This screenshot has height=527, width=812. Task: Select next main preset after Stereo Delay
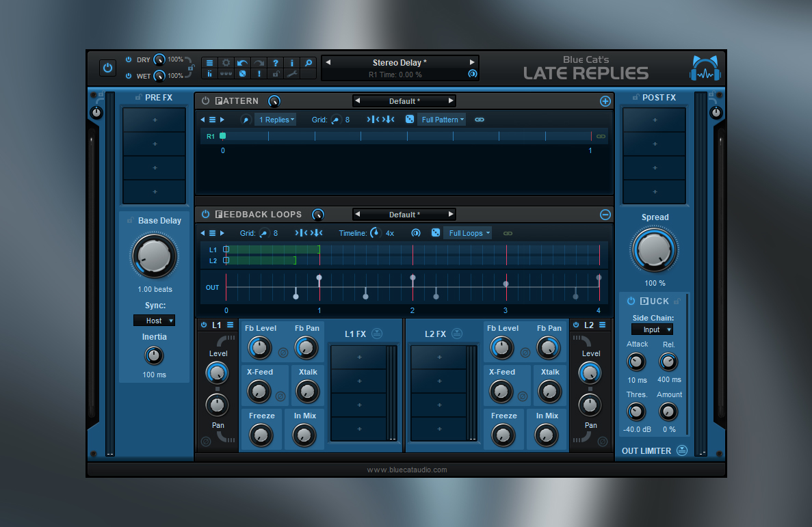point(472,62)
